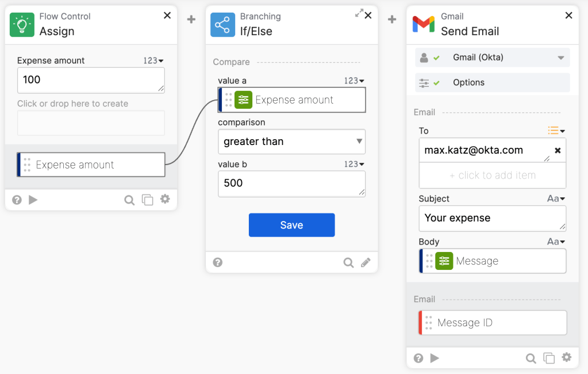Expand the Gmail (Okta) connection dropdown
Viewport: 588px width, 374px height.
pyautogui.click(x=560, y=58)
